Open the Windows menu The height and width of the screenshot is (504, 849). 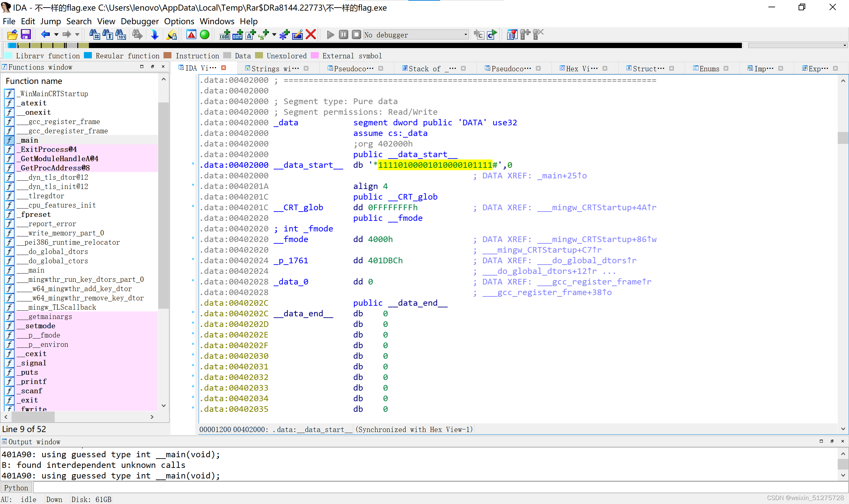pos(217,21)
